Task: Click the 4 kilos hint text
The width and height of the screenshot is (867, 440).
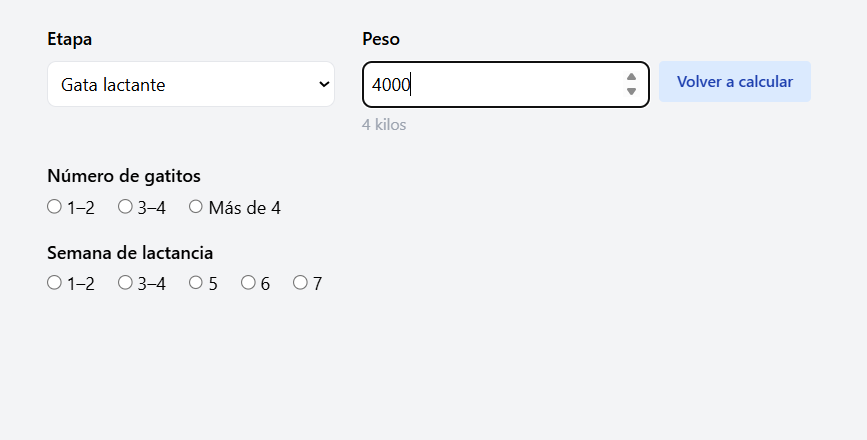Action: tap(384, 125)
